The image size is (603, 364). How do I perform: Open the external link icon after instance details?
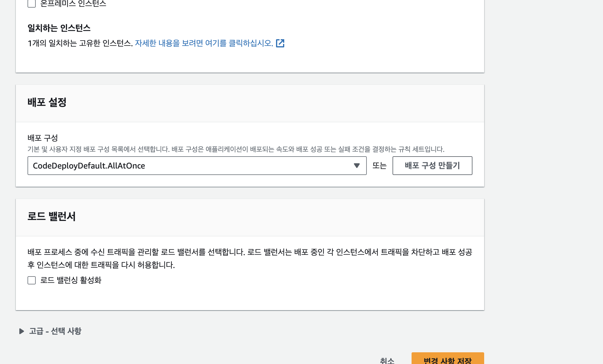280,43
